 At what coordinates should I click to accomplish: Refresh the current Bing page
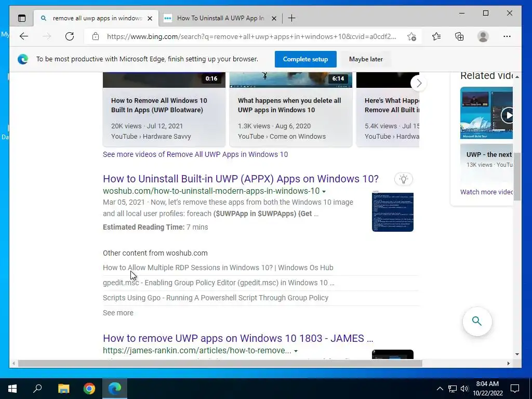[x=70, y=36]
